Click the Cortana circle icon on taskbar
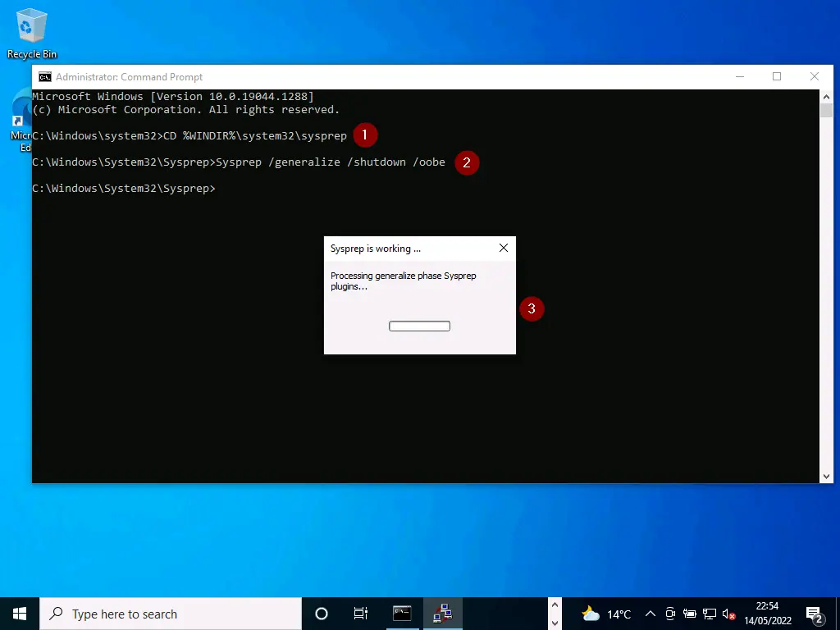The width and height of the screenshot is (840, 630). (322, 614)
